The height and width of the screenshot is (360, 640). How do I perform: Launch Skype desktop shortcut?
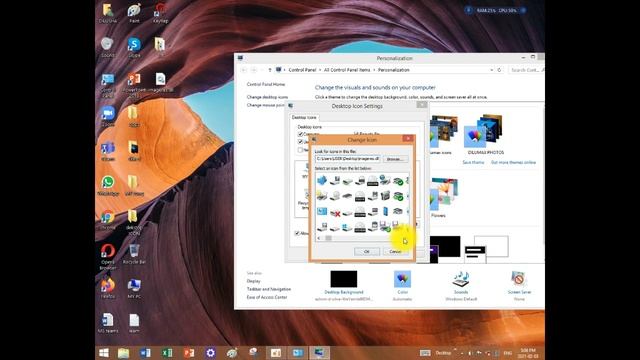[x=134, y=47]
